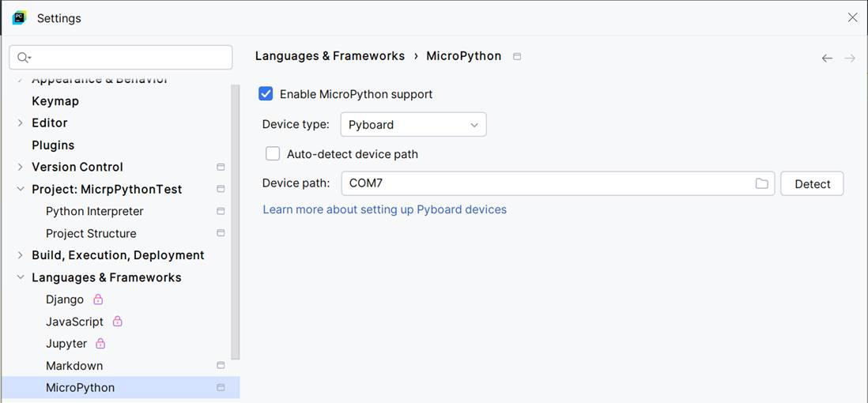Open Keymap settings
The image size is (868, 403).
point(55,101)
